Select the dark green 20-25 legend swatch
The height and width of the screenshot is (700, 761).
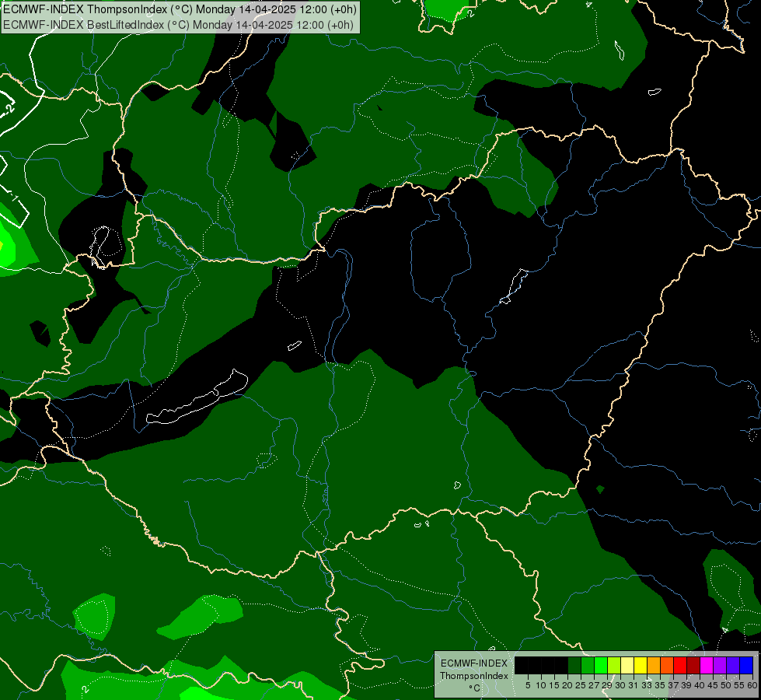[574, 665]
